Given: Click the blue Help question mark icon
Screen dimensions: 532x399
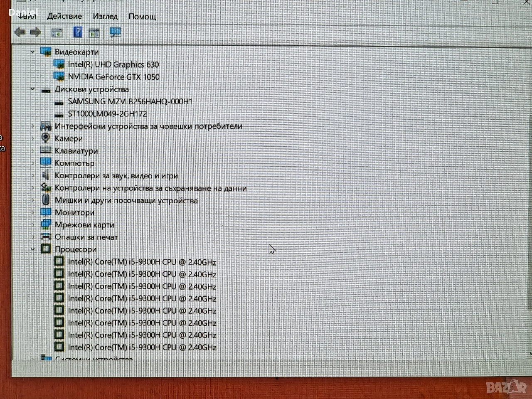Looking at the screenshot, I should coord(78,32).
